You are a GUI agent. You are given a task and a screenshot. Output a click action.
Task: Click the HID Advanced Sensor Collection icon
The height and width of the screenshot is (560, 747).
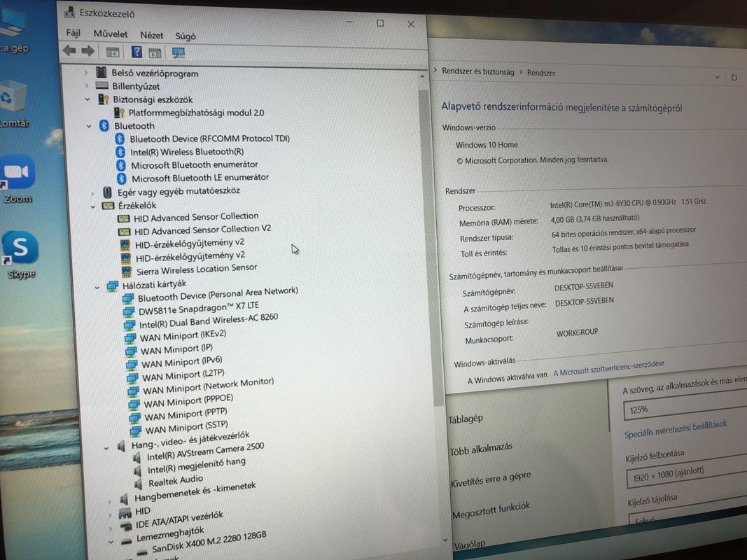[123, 218]
